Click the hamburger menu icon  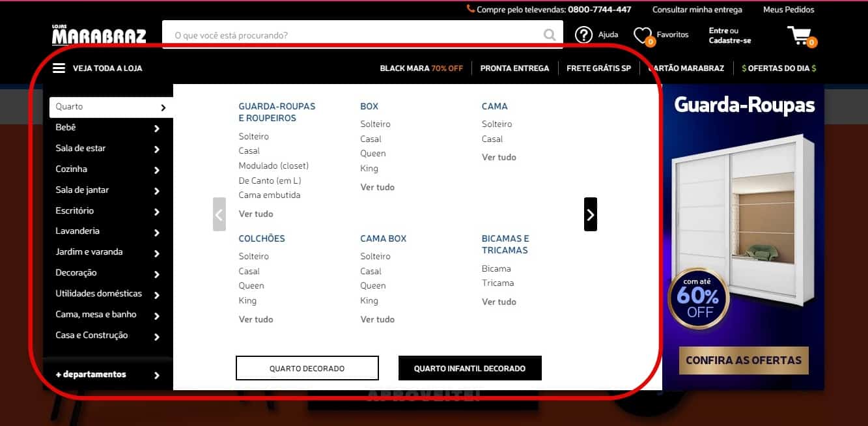(59, 68)
